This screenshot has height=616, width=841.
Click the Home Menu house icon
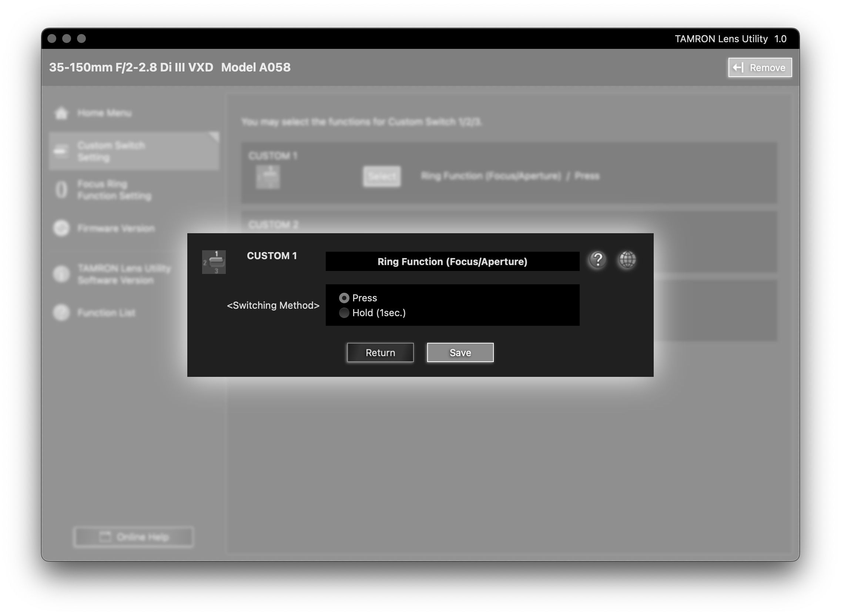(x=61, y=113)
